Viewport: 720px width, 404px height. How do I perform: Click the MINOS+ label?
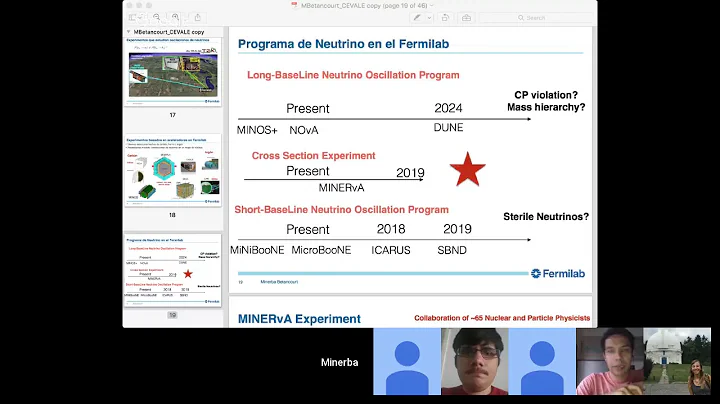pyautogui.click(x=257, y=130)
